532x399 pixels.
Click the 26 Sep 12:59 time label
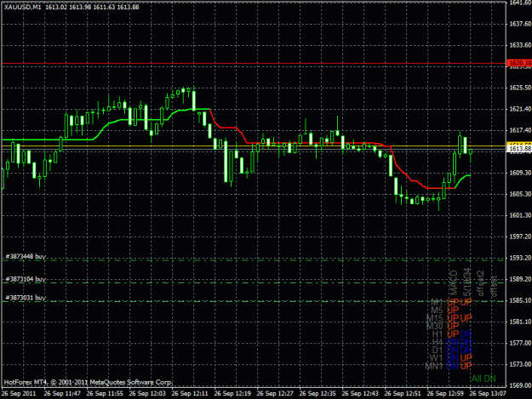(445, 394)
